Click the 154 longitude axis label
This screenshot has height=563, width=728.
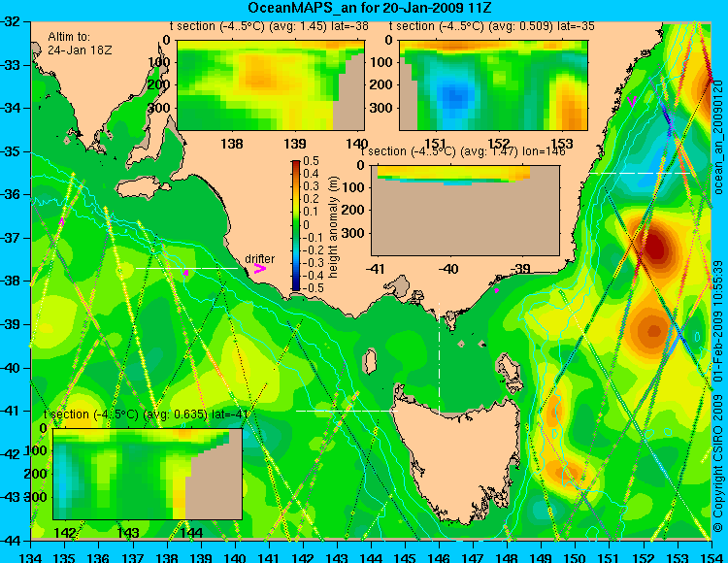click(711, 557)
